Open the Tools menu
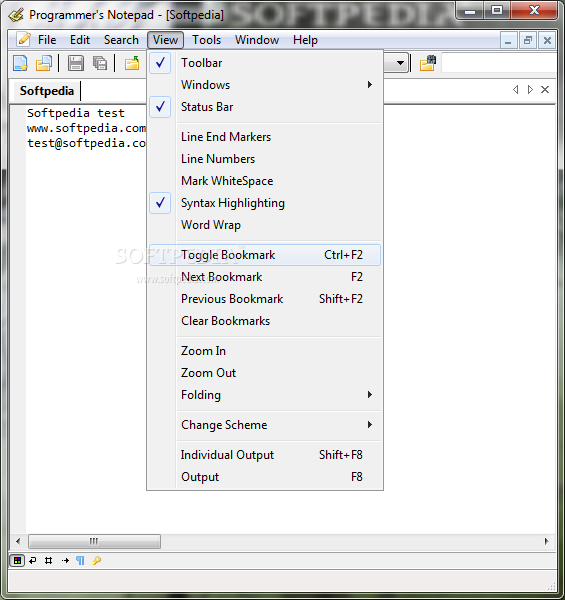565x600 pixels. [x=207, y=40]
